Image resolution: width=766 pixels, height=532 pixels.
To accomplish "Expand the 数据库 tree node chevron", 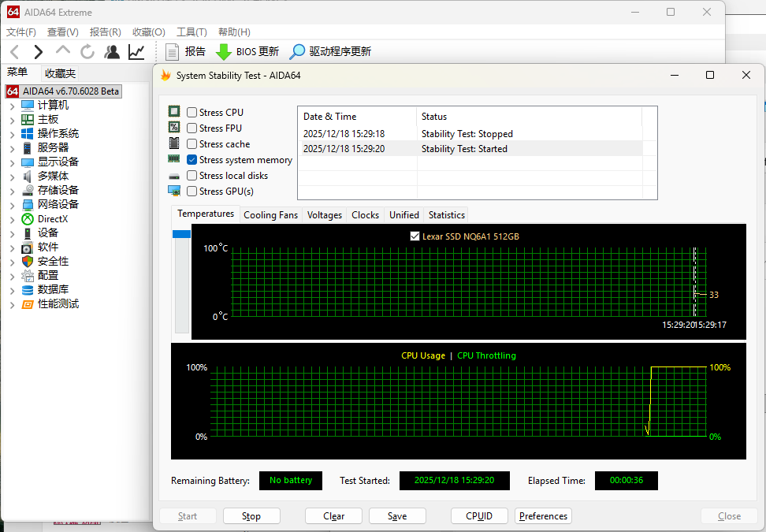I will tap(12, 290).
